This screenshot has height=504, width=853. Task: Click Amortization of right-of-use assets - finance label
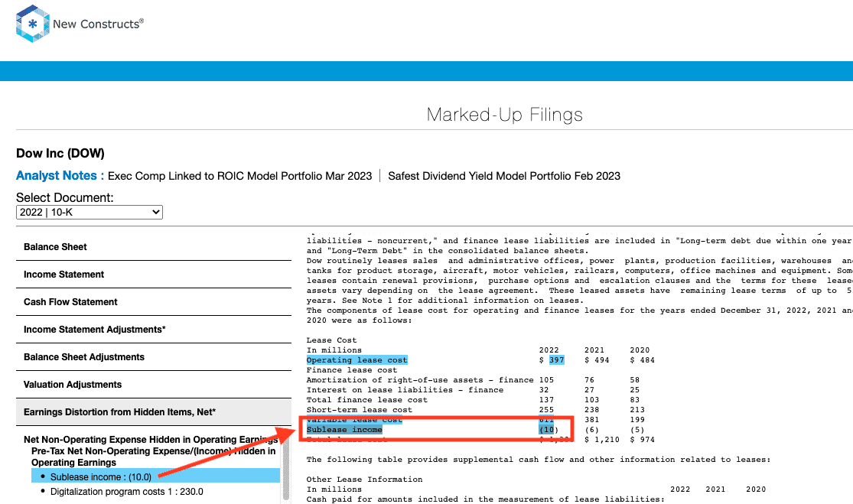point(420,380)
